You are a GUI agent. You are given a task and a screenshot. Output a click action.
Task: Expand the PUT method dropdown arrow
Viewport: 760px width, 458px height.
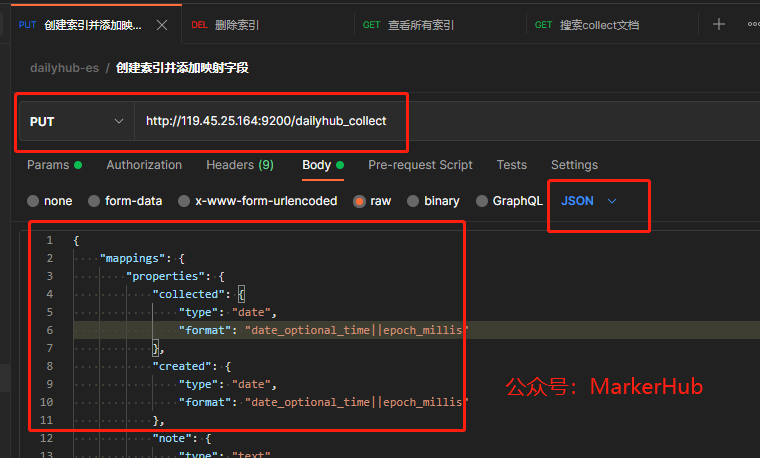pos(119,121)
